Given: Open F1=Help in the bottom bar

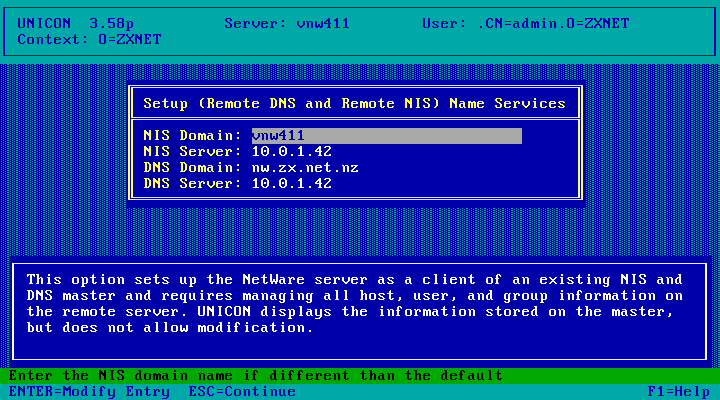Looking at the screenshot, I should coord(679,392).
